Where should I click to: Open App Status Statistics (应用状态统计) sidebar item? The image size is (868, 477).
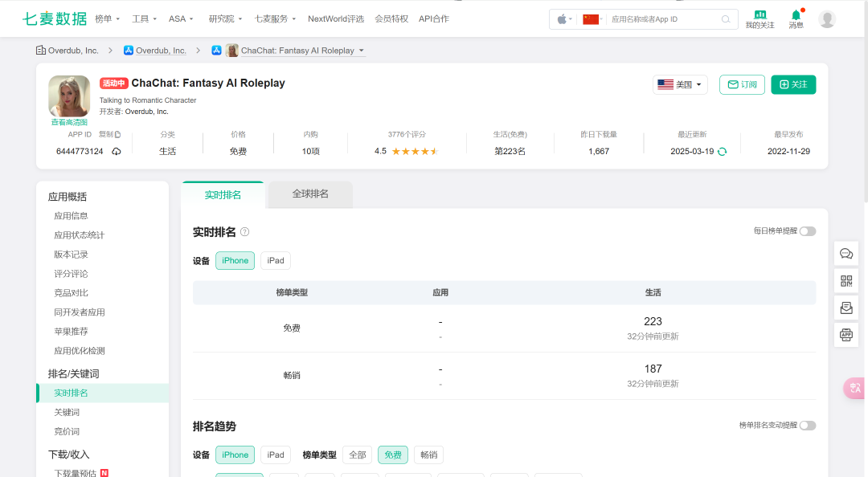(79, 235)
